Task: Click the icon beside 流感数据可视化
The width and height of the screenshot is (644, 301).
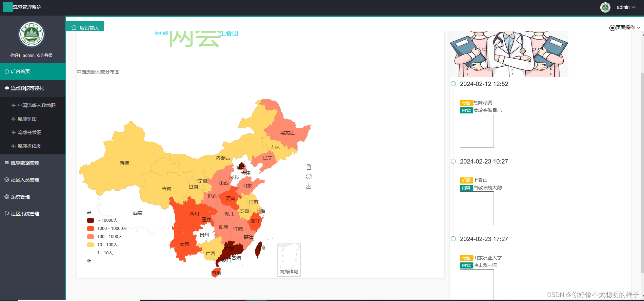Action: [6, 88]
